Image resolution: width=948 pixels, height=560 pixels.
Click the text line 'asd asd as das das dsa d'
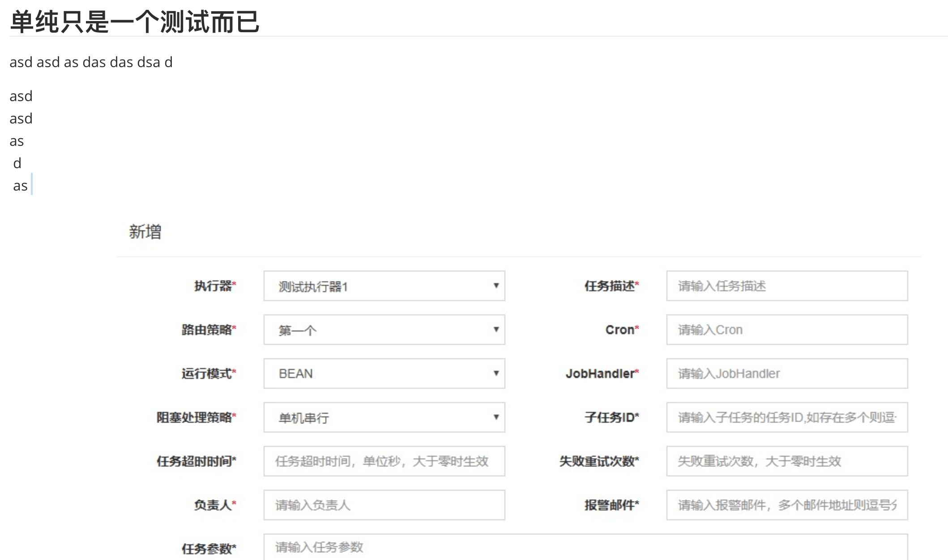pyautogui.click(x=91, y=62)
